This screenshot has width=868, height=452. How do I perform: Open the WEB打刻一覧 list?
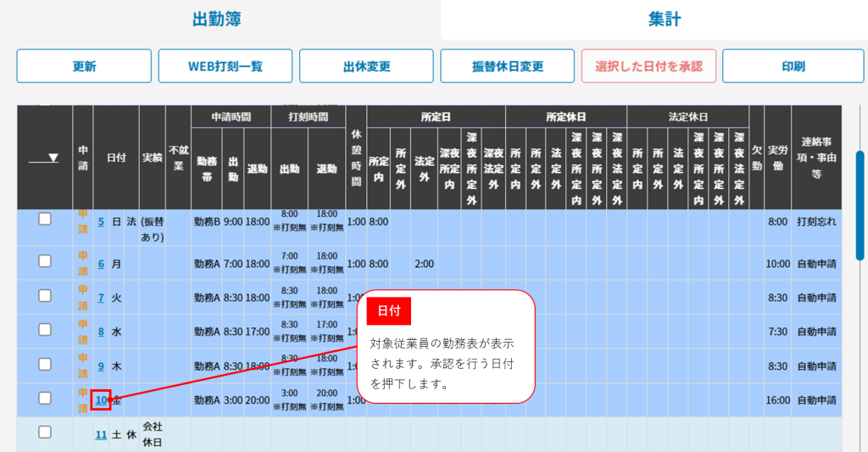(225, 66)
